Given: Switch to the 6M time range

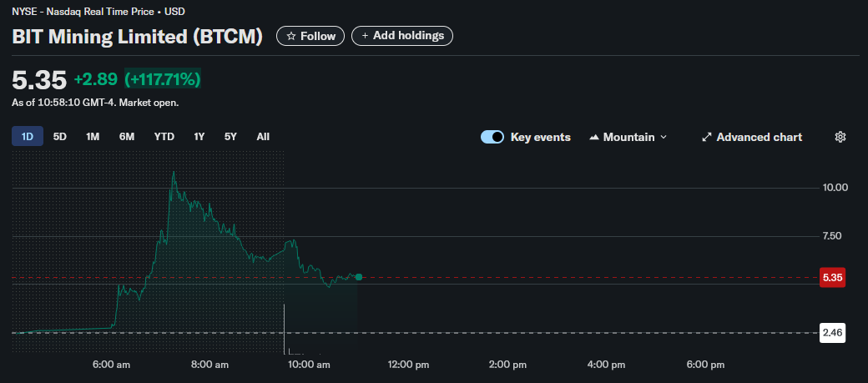Looking at the screenshot, I should coord(127,136).
